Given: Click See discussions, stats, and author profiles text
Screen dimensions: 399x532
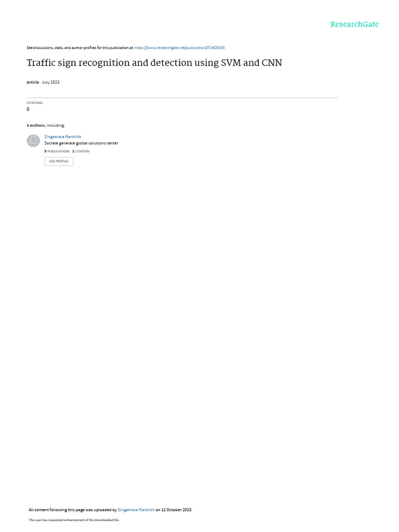Looking at the screenshot, I should pos(80,48).
